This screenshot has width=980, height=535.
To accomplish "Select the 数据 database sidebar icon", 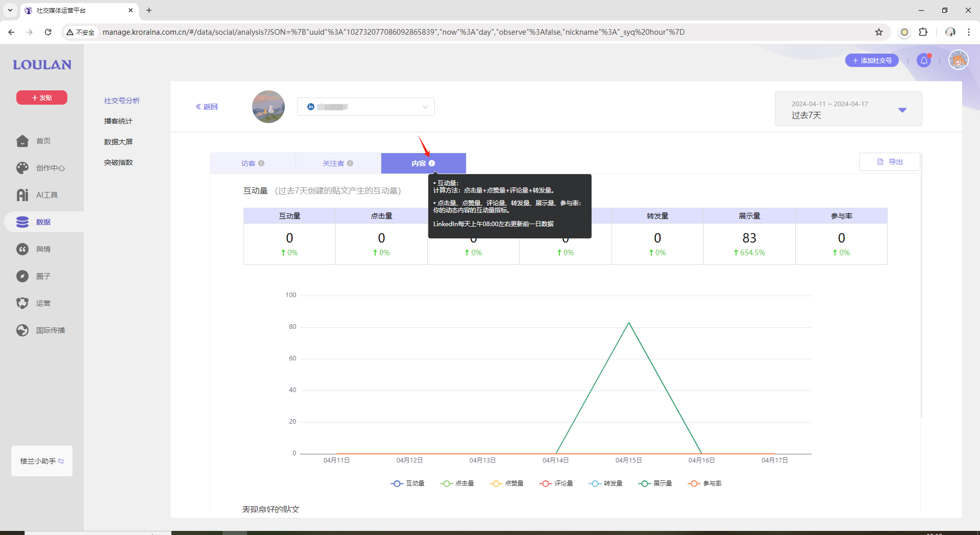I will pos(22,222).
